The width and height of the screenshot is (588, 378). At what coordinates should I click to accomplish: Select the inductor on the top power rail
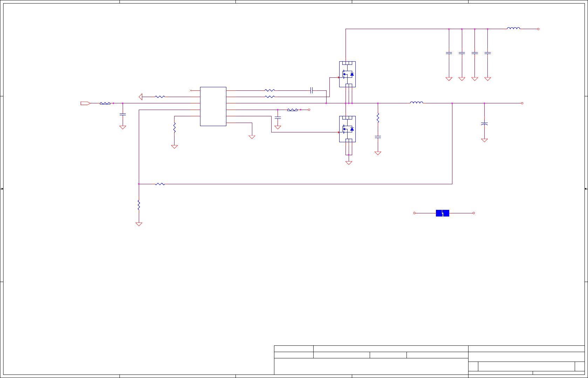click(513, 28)
